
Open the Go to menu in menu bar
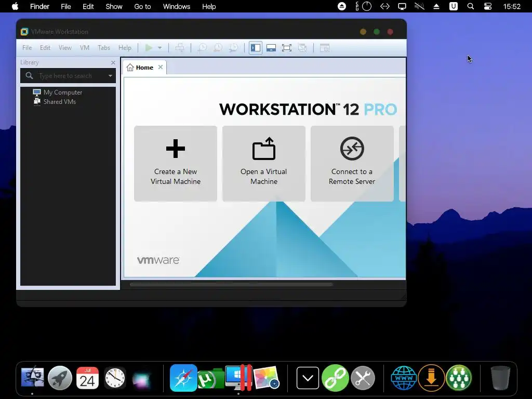142,6
